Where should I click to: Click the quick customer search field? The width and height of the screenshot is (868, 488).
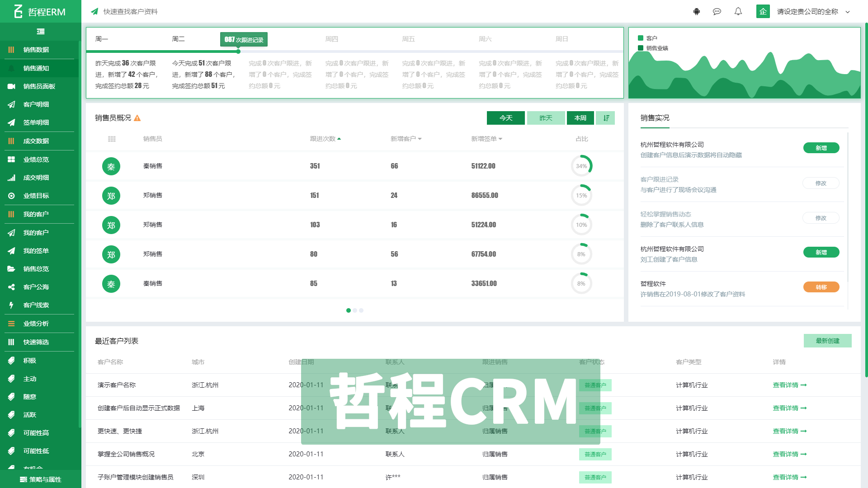click(130, 12)
